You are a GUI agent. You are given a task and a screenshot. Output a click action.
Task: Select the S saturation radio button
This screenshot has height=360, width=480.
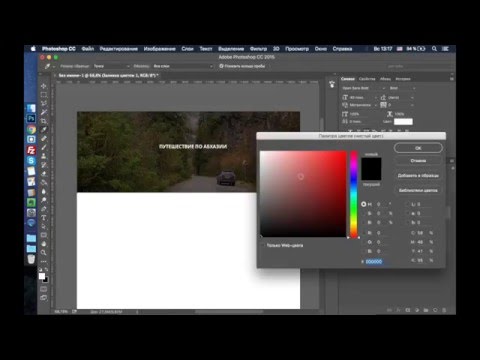(363, 213)
